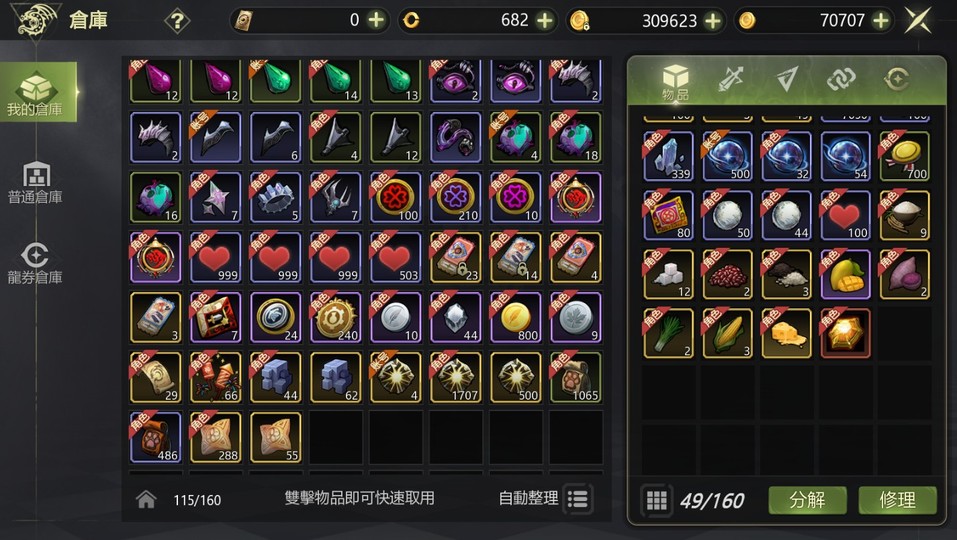This screenshot has height=540, width=957.
Task: Click the 自動整理 auto-sort button
Action: pyautogui.click(x=545, y=499)
